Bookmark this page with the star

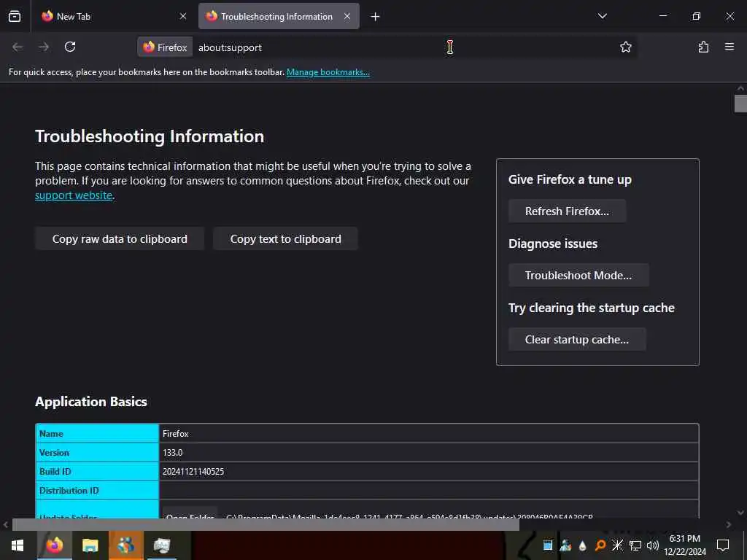(625, 47)
